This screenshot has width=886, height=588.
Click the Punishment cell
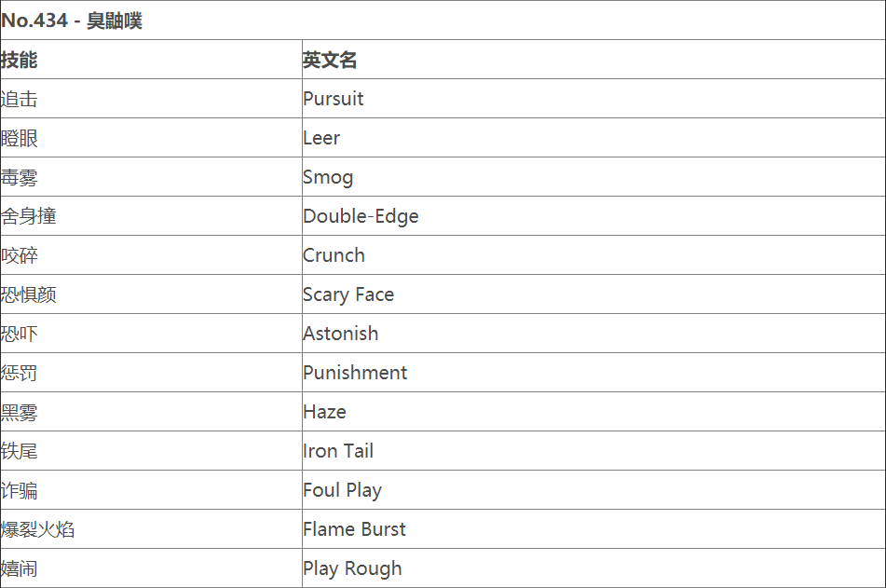355,373
